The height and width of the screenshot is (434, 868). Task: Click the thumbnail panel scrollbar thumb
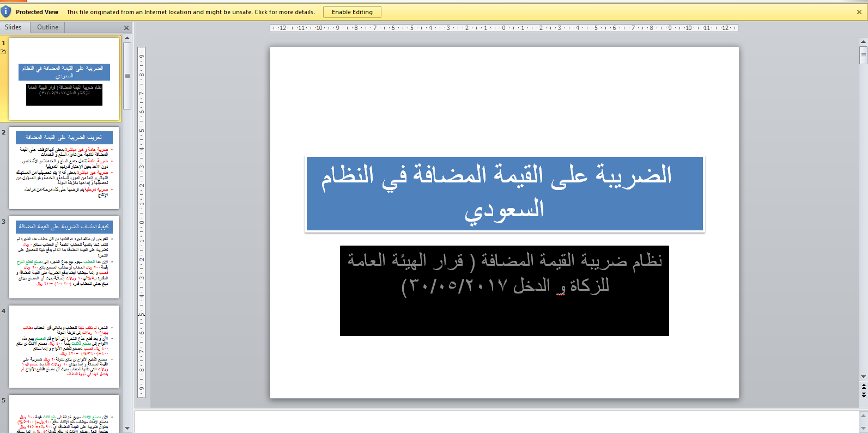(128, 76)
